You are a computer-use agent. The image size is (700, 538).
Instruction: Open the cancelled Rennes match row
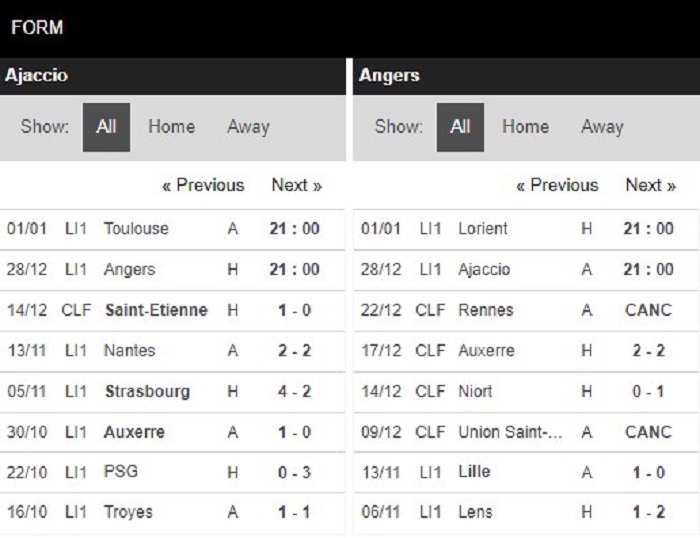coord(526,310)
